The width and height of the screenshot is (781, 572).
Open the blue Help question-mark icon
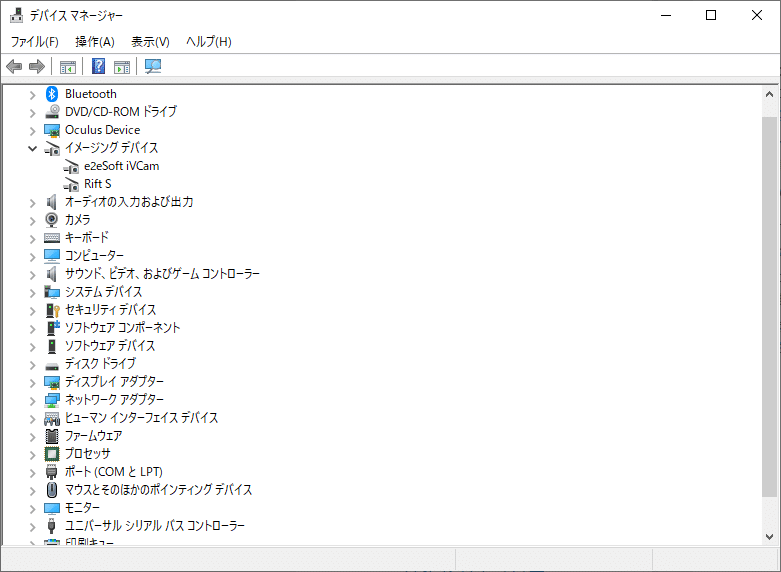point(99,66)
